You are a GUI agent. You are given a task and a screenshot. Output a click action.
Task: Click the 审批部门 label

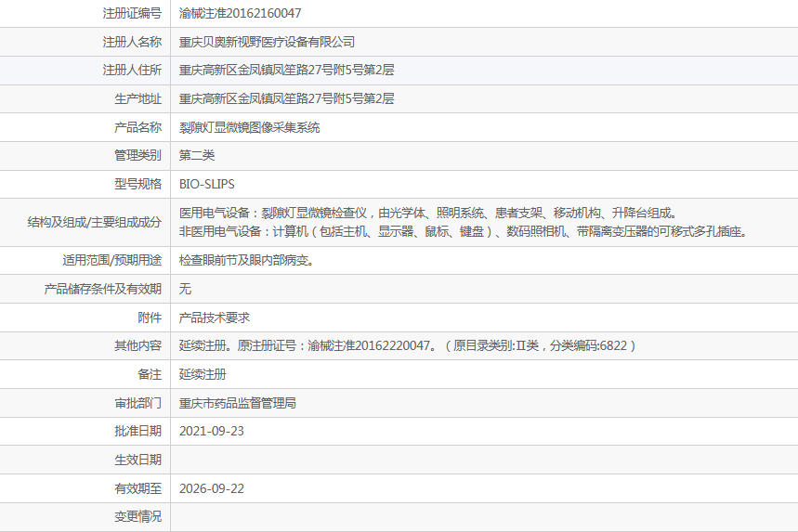point(137,403)
